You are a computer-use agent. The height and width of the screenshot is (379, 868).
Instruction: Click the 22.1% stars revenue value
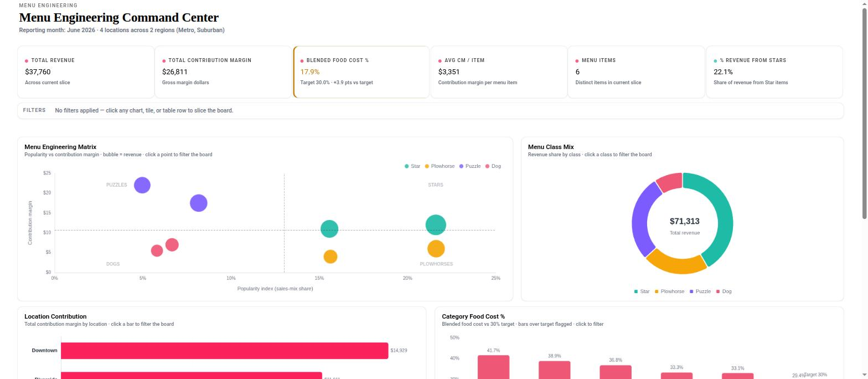723,72
